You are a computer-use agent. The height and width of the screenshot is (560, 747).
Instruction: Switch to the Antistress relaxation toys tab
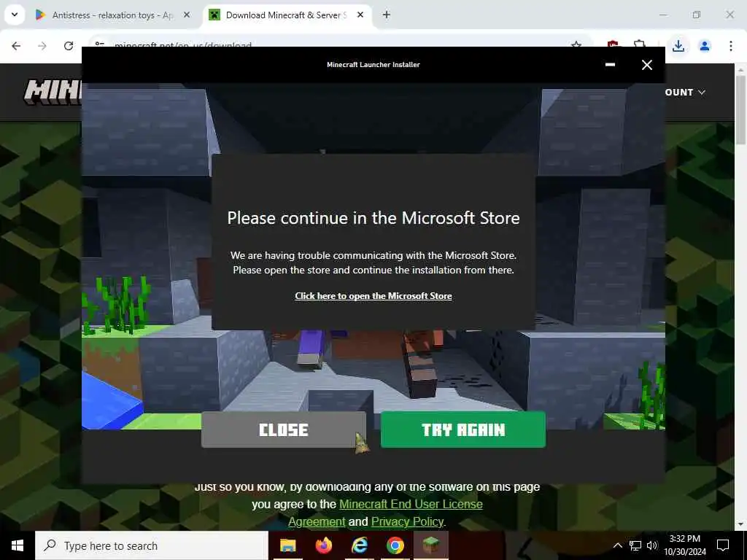pos(112,15)
